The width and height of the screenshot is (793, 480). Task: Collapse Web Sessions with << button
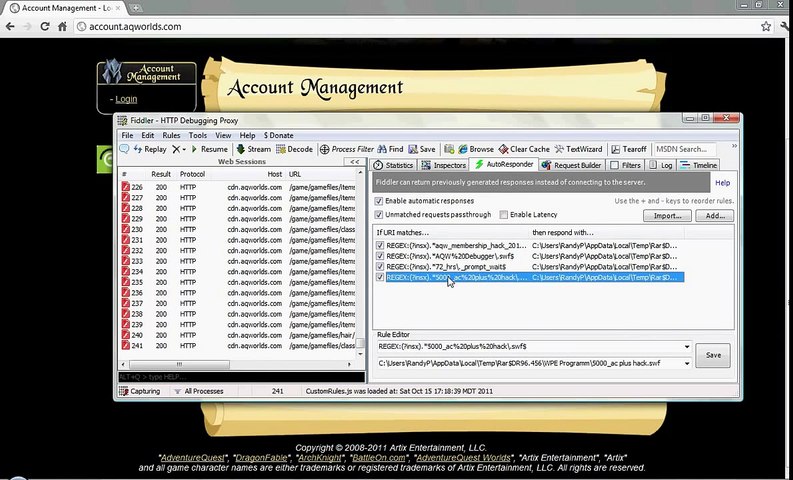(x=355, y=162)
